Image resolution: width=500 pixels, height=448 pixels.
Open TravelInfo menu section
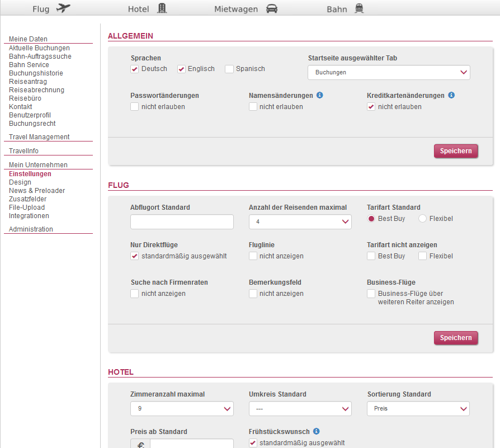point(23,151)
